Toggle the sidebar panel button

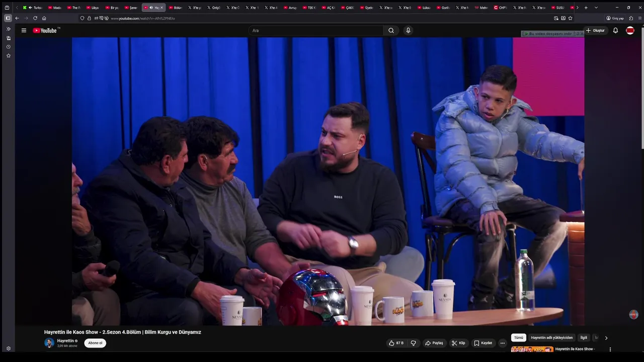8,18
